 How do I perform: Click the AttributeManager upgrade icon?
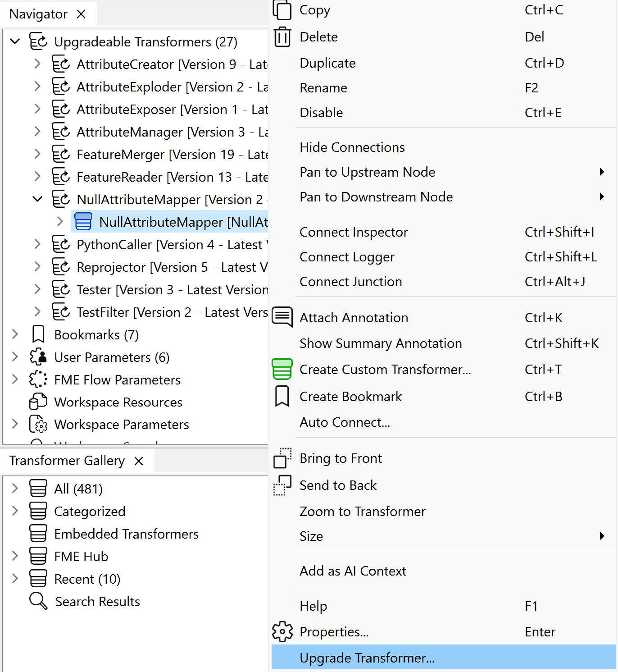click(61, 132)
